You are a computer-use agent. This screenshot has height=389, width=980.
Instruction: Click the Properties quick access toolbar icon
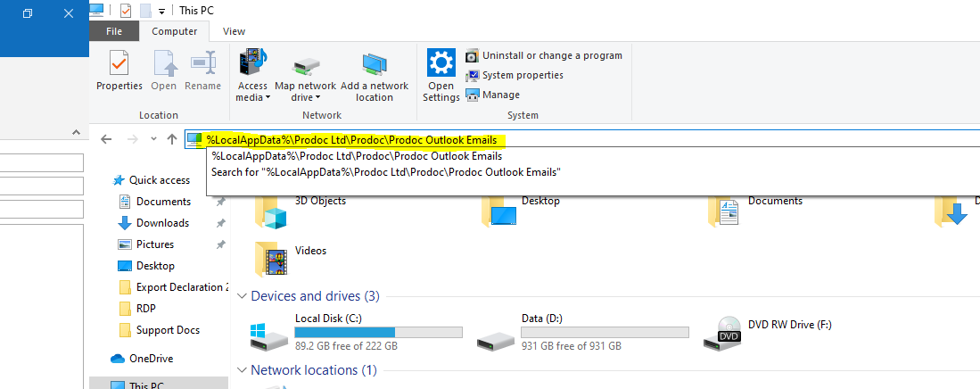click(x=126, y=10)
